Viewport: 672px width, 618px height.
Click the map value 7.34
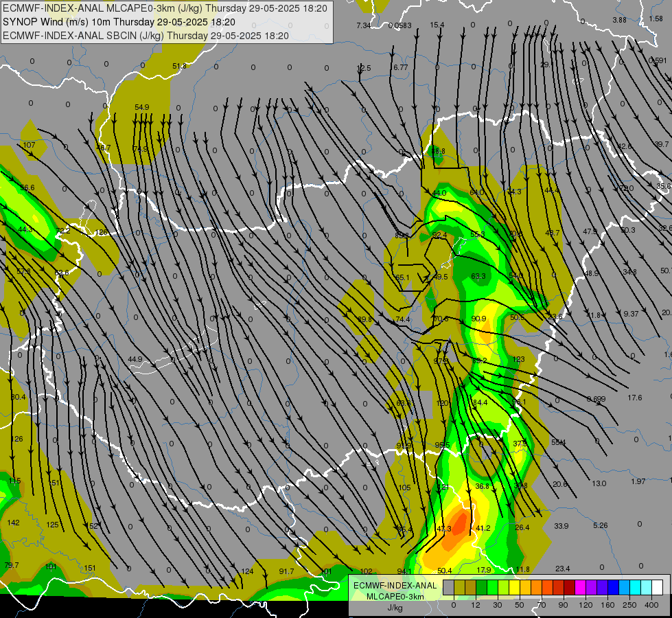pyautogui.click(x=363, y=25)
